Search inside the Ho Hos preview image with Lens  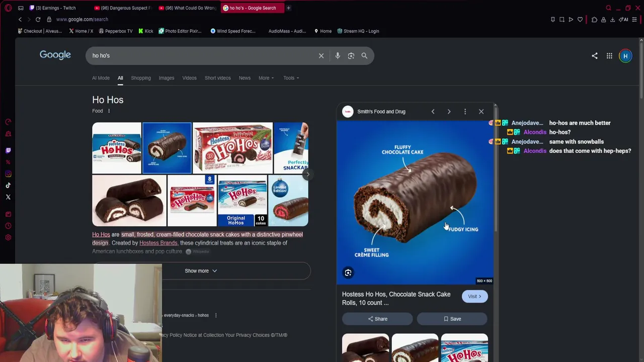[x=348, y=273]
